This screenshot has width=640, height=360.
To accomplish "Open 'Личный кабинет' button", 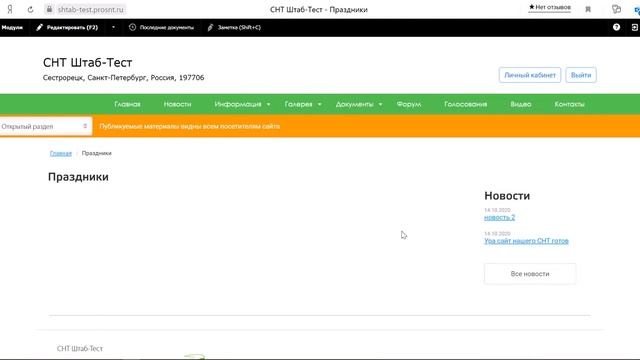I will (530, 75).
